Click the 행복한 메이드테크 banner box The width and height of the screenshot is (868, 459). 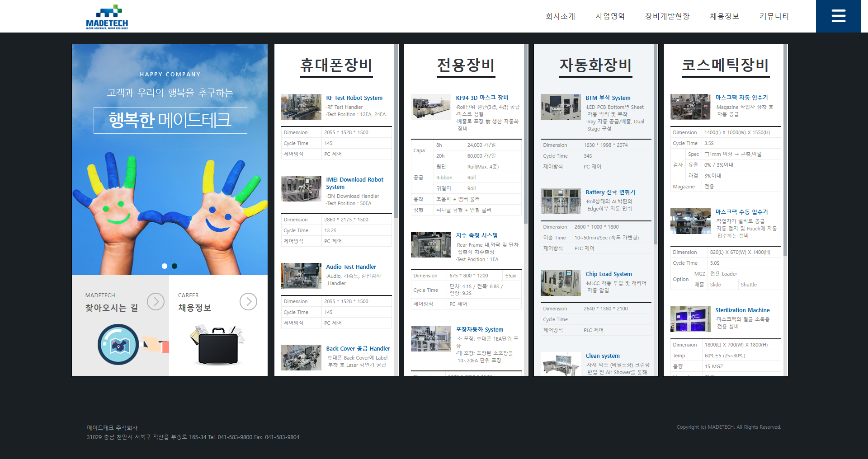click(170, 120)
